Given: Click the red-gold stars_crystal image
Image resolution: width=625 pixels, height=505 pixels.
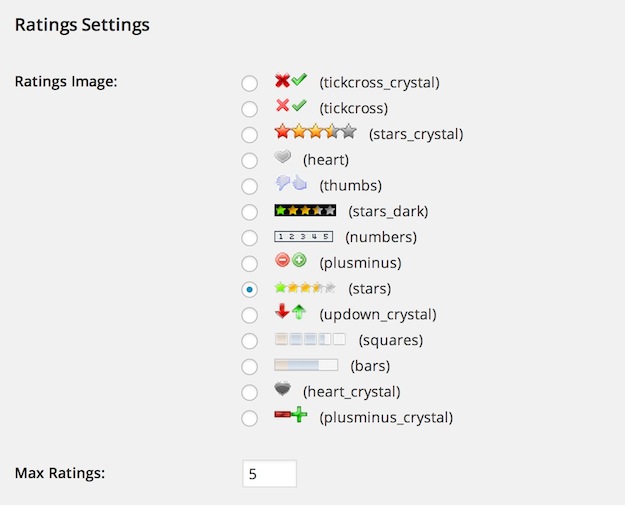Looking at the screenshot, I should [x=315, y=131].
